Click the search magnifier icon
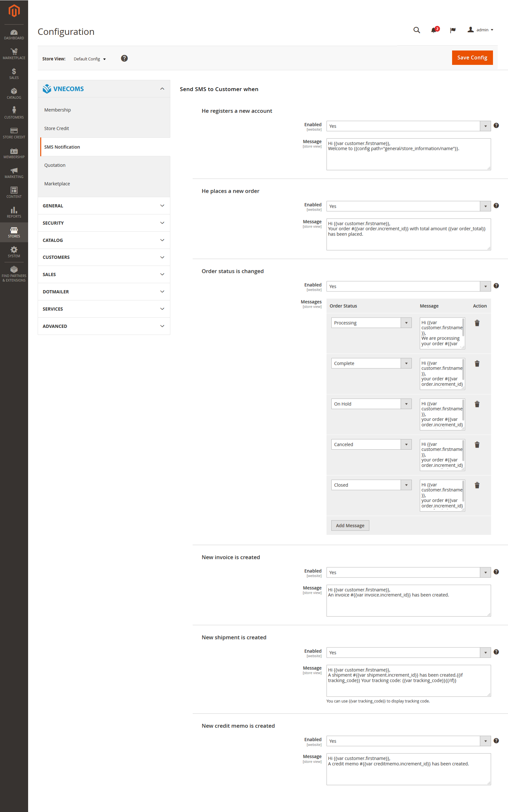This screenshot has width=508, height=812. pos(417,30)
